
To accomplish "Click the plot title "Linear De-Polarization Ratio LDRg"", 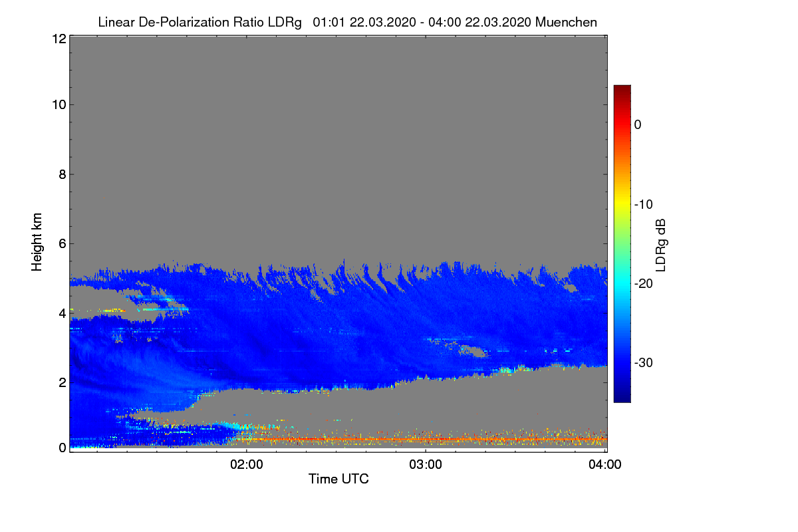I will [199, 23].
